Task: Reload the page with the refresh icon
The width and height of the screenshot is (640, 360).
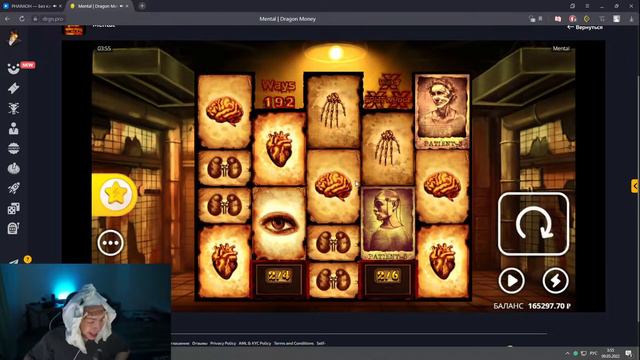Action: pos(22,19)
